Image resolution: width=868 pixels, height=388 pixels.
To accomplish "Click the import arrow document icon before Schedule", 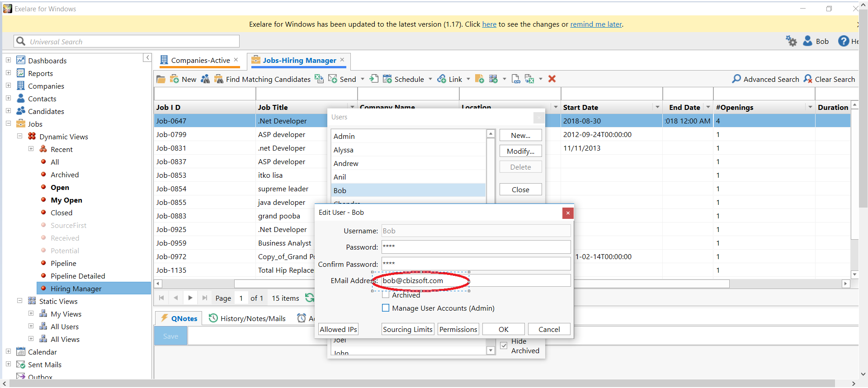I will click(x=374, y=79).
